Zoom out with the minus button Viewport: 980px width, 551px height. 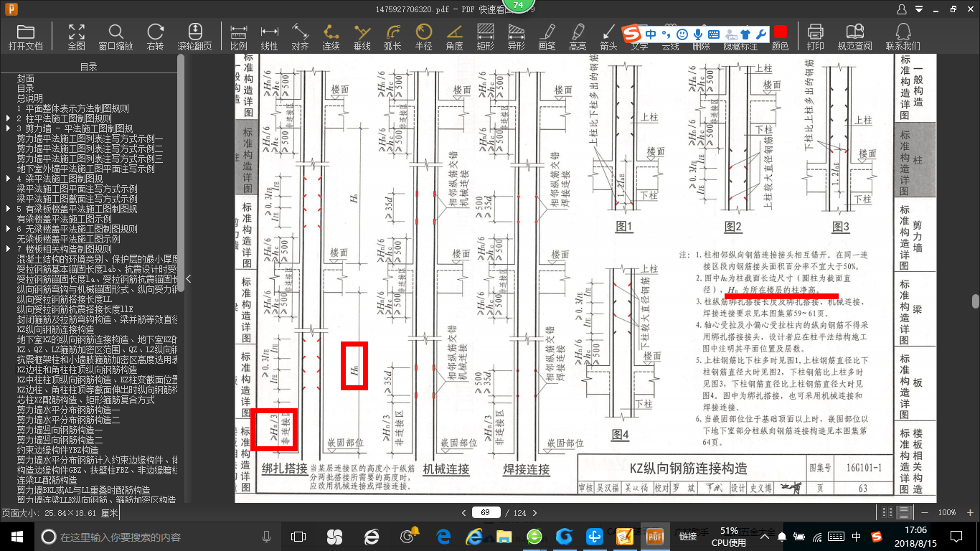point(924,512)
